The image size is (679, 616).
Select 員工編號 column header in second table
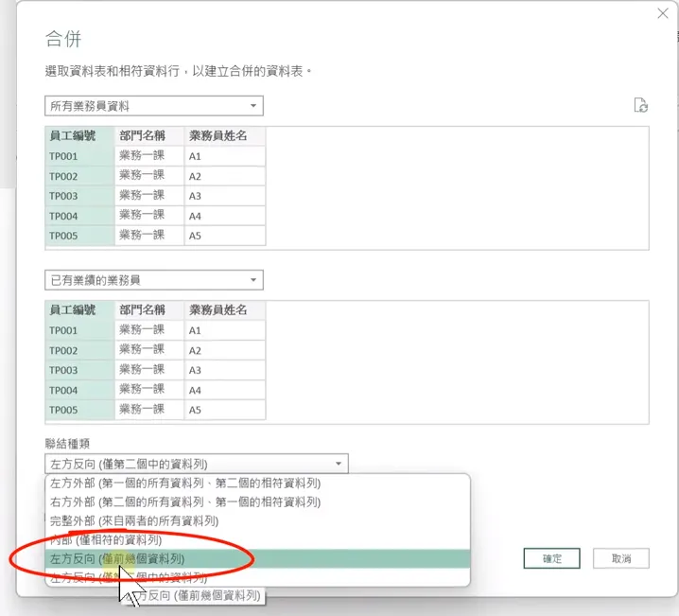79,310
